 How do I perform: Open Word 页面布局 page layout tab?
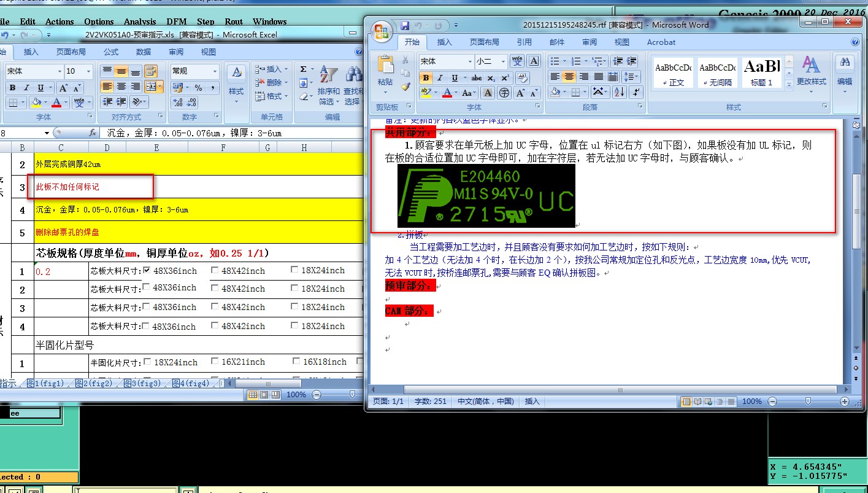coord(484,42)
